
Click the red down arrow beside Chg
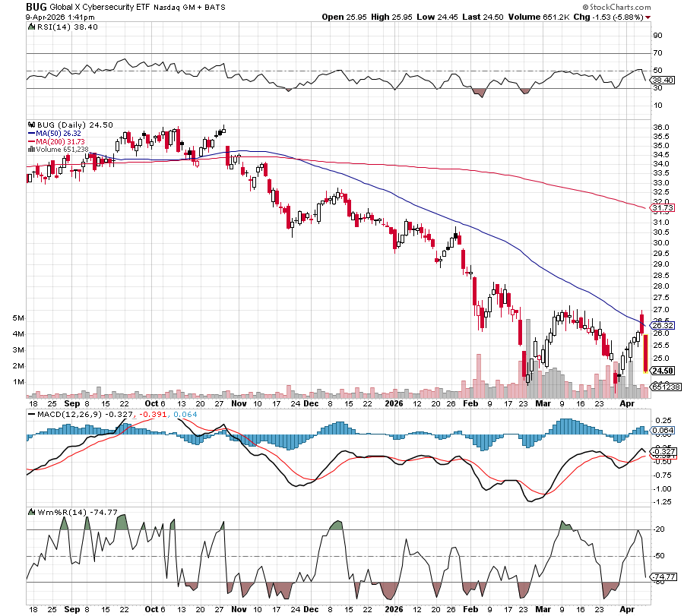[647, 17]
